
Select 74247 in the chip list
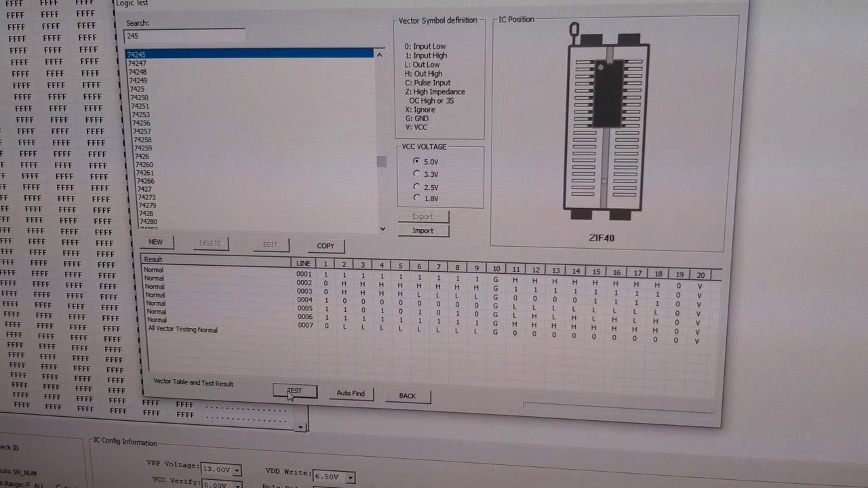137,63
